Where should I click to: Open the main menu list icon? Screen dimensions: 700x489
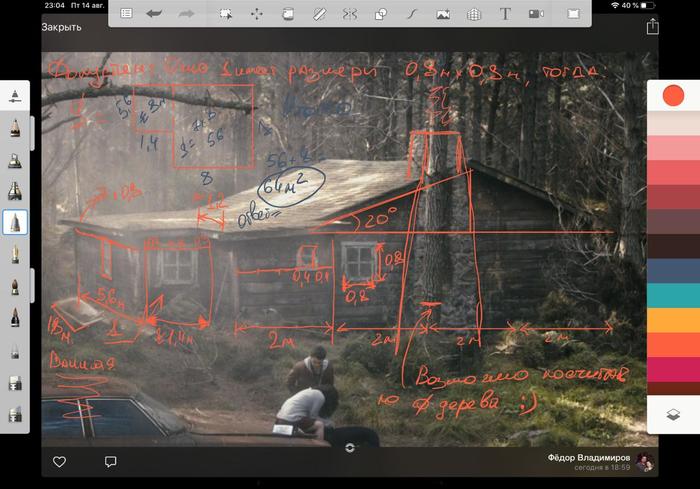126,14
